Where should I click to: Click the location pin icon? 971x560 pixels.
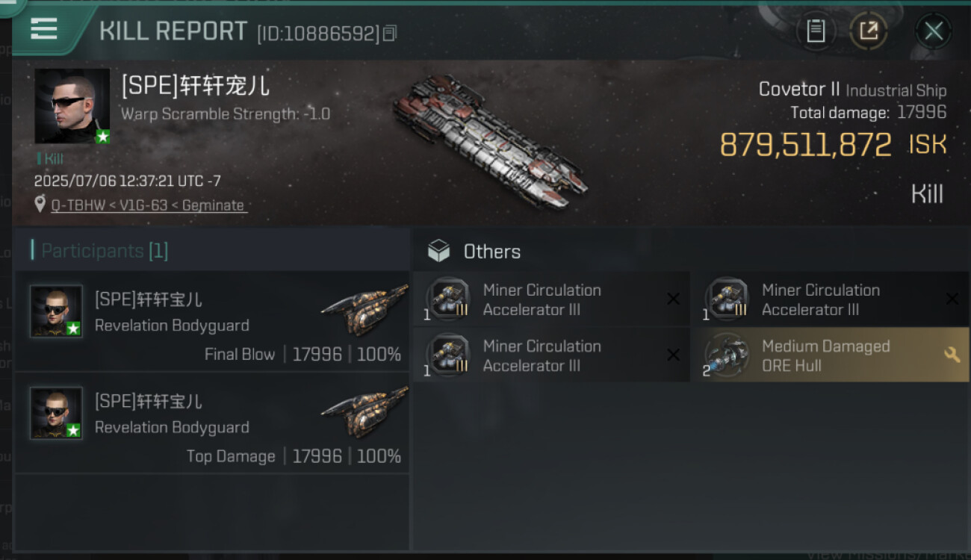(40, 205)
